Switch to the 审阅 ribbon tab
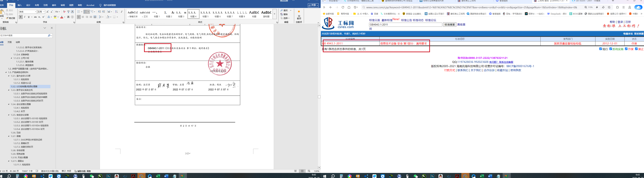The height and width of the screenshot is (178, 644). tap(63, 5)
